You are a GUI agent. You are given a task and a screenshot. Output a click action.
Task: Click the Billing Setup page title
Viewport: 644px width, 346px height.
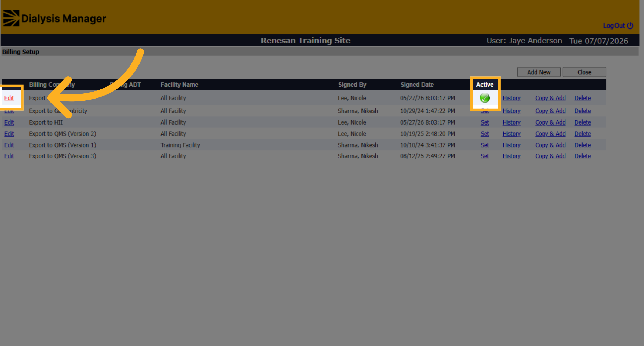pyautogui.click(x=21, y=52)
